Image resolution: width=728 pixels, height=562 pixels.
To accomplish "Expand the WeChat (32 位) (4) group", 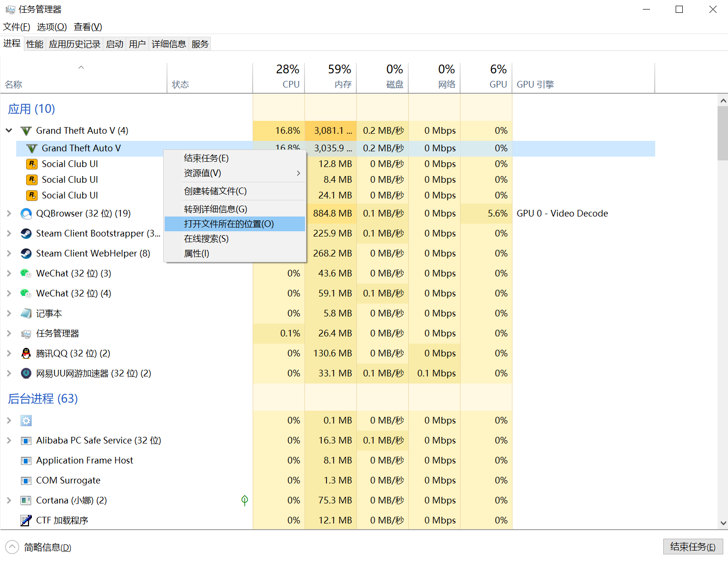I will pos(9,294).
